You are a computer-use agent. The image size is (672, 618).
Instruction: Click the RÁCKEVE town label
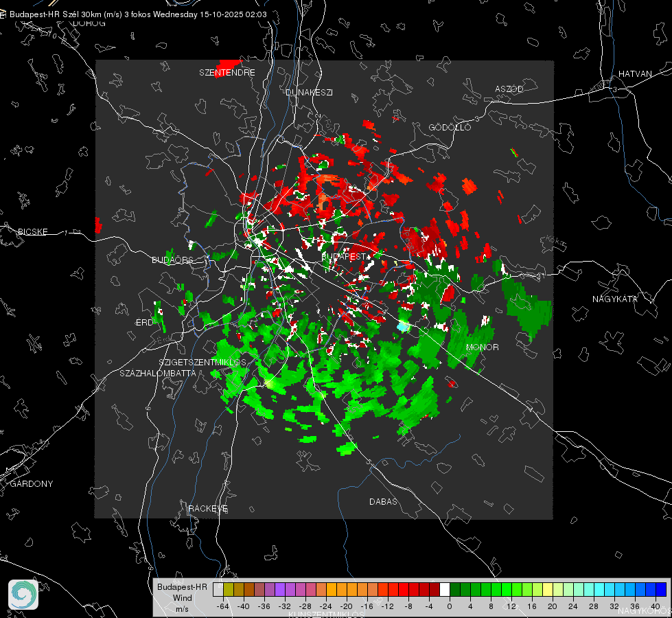(208, 508)
